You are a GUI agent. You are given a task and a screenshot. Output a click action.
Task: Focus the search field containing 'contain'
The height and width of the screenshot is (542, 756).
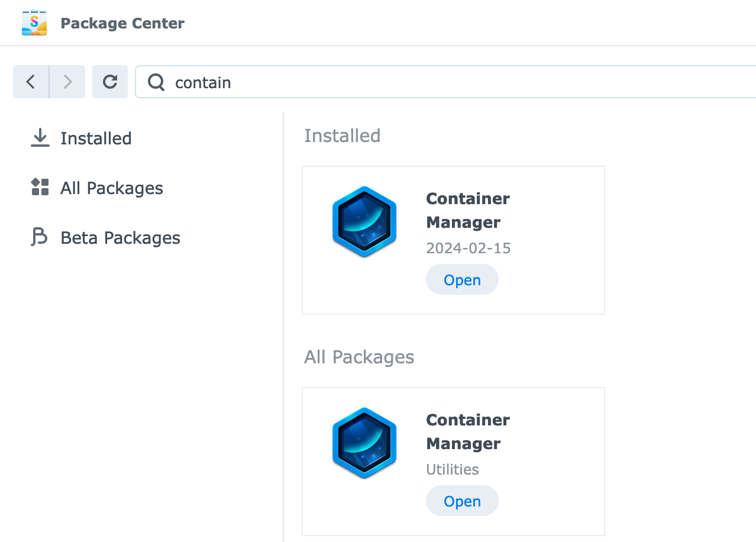[x=446, y=82]
